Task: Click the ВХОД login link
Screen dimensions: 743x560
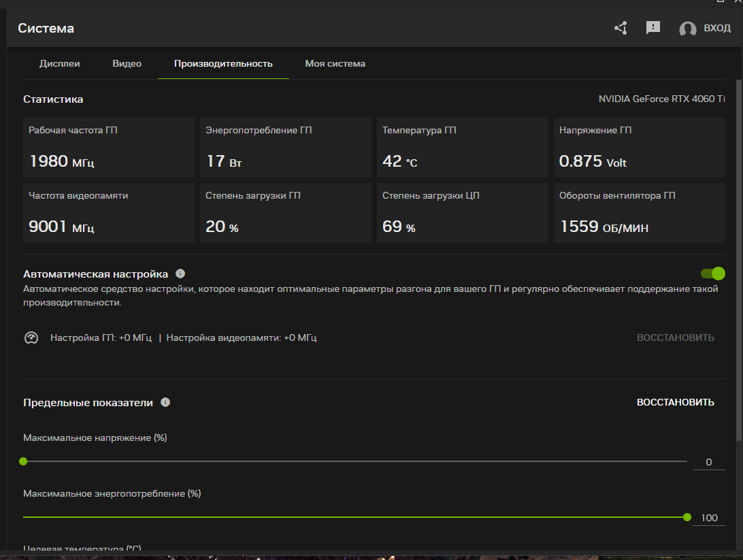Action: [717, 28]
